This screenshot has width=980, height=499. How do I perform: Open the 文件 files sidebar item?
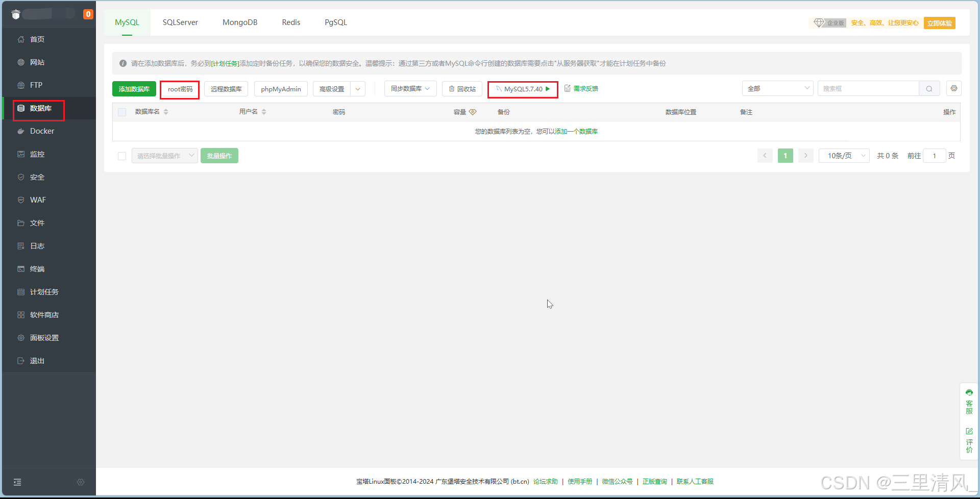48,223
